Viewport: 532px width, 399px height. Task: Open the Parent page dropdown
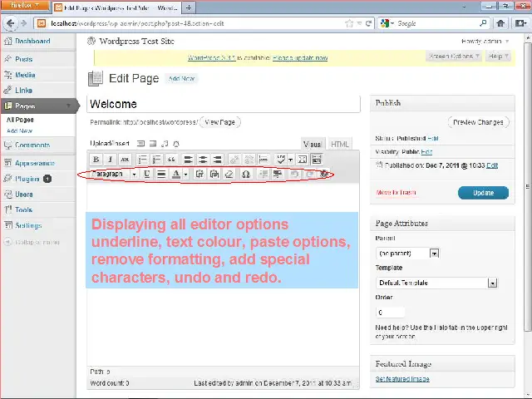coord(407,253)
